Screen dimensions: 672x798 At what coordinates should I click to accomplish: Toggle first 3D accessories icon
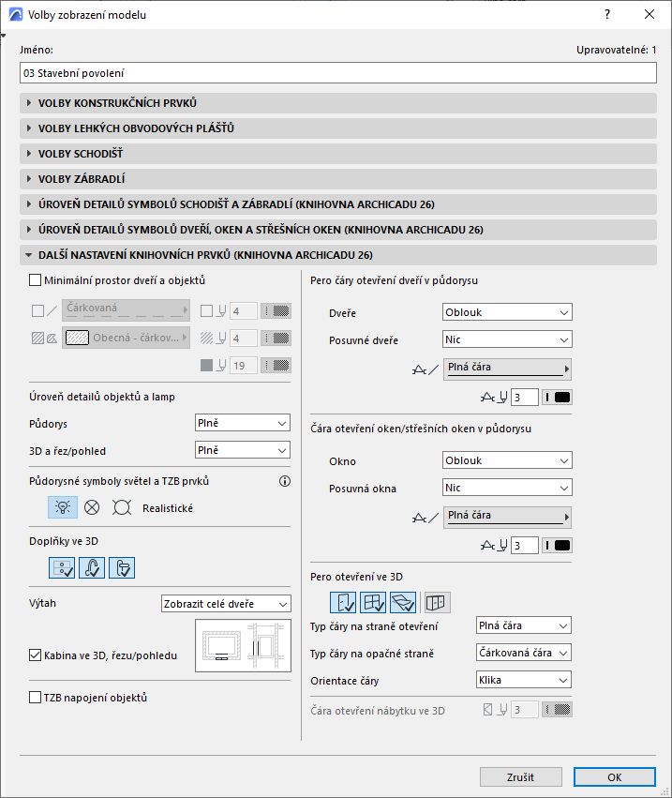tap(62, 567)
